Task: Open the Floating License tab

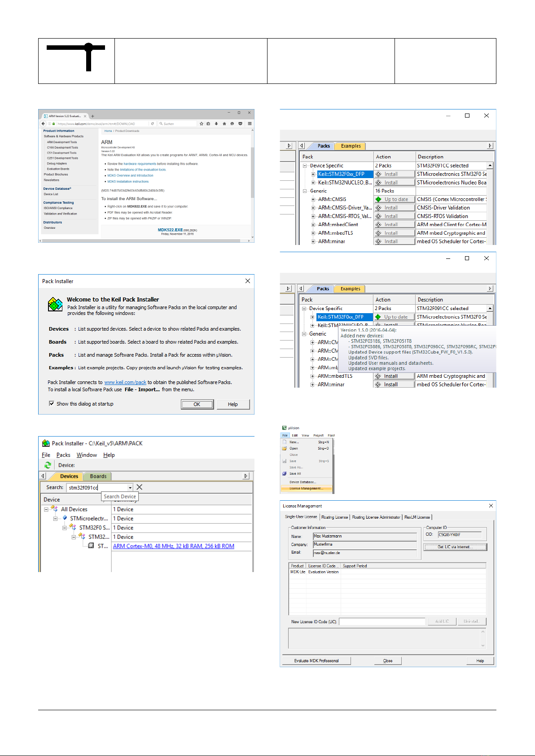Action: (x=334, y=517)
